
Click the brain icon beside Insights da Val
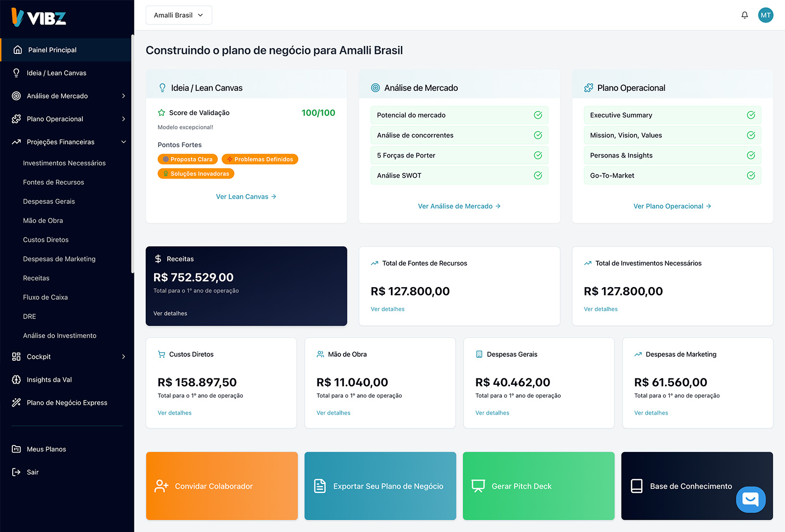[x=16, y=379]
